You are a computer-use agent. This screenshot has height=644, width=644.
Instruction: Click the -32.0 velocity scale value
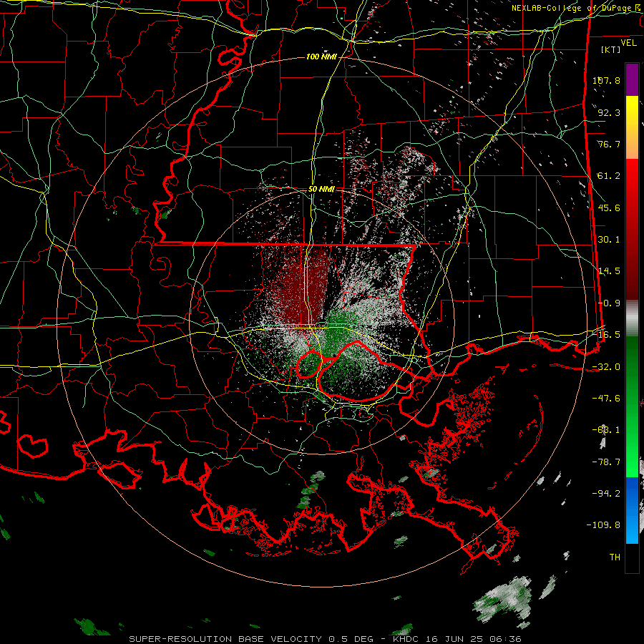pyautogui.click(x=606, y=367)
